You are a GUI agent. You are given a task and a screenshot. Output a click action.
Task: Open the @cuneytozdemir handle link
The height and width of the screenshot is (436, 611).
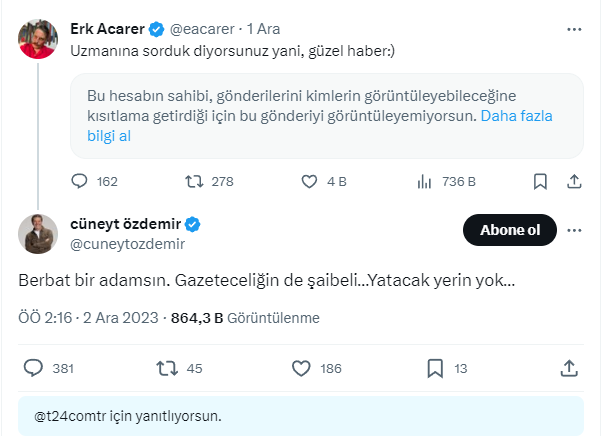click(x=127, y=243)
